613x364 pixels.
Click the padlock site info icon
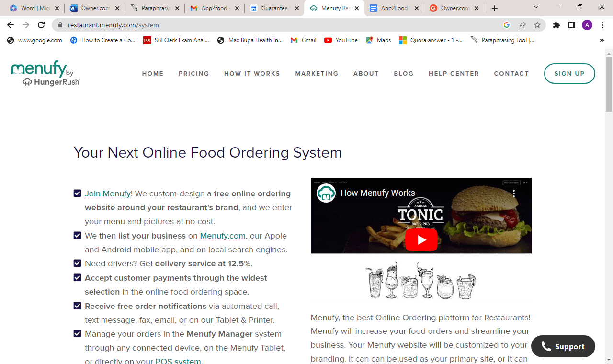click(x=60, y=25)
